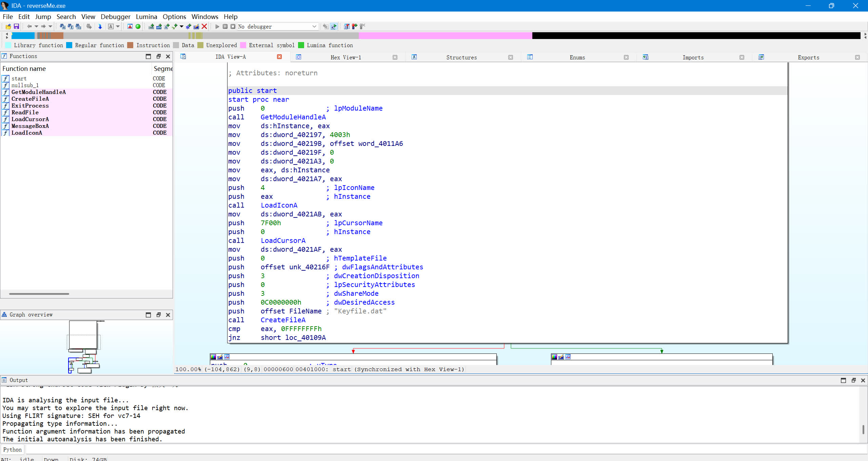Screen dimensions: 868x461
Task: Click the binoculars byte-sequence search icon
Action: [x=78, y=26]
